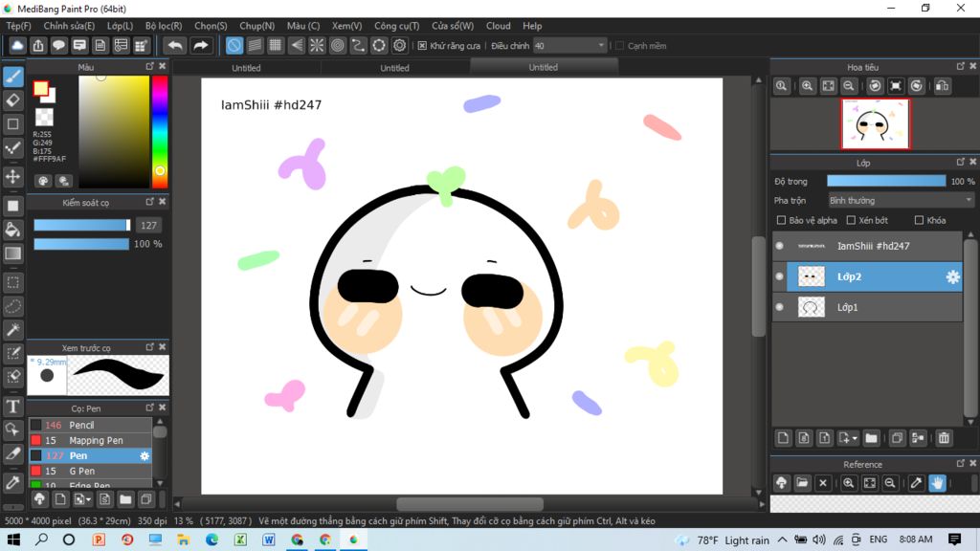Adjust the layer Độ trong opacity slider
The width and height of the screenshot is (980, 551).
886,181
